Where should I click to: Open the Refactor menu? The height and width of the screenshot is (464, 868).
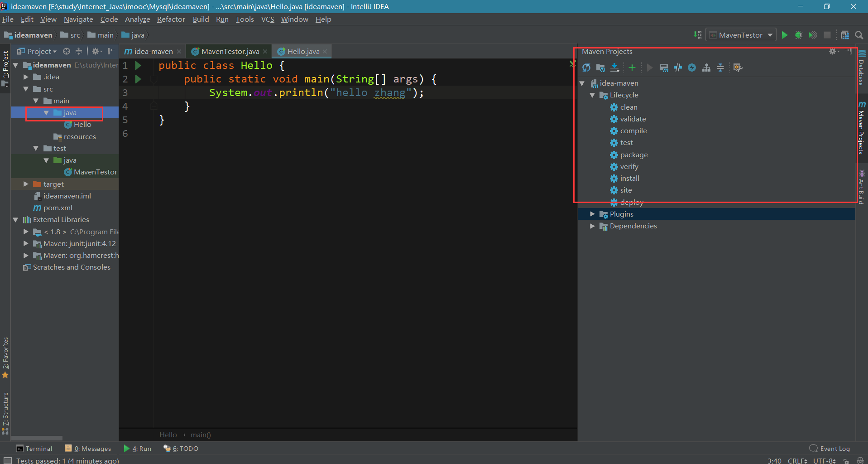(171, 19)
